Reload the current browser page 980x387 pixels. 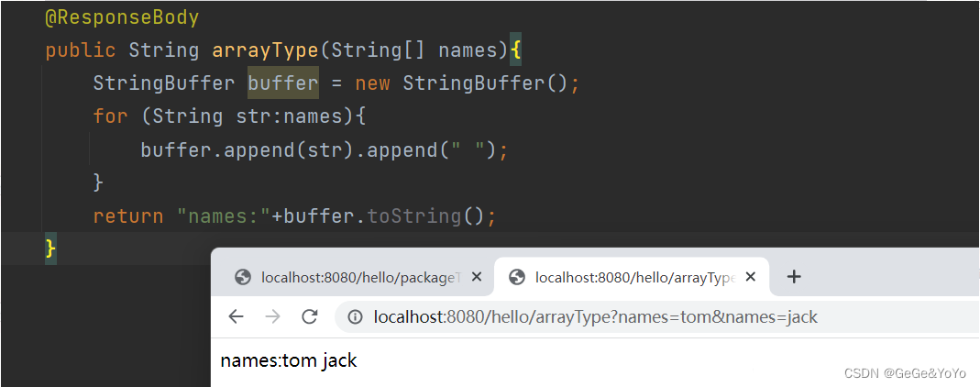(309, 317)
